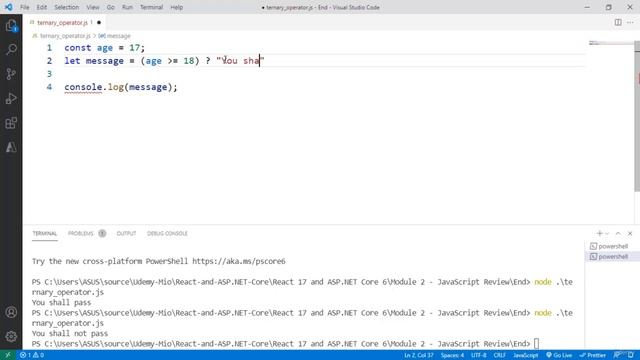The image size is (640, 360).
Task: Open the Run and Debug view
Action: (x=11, y=98)
